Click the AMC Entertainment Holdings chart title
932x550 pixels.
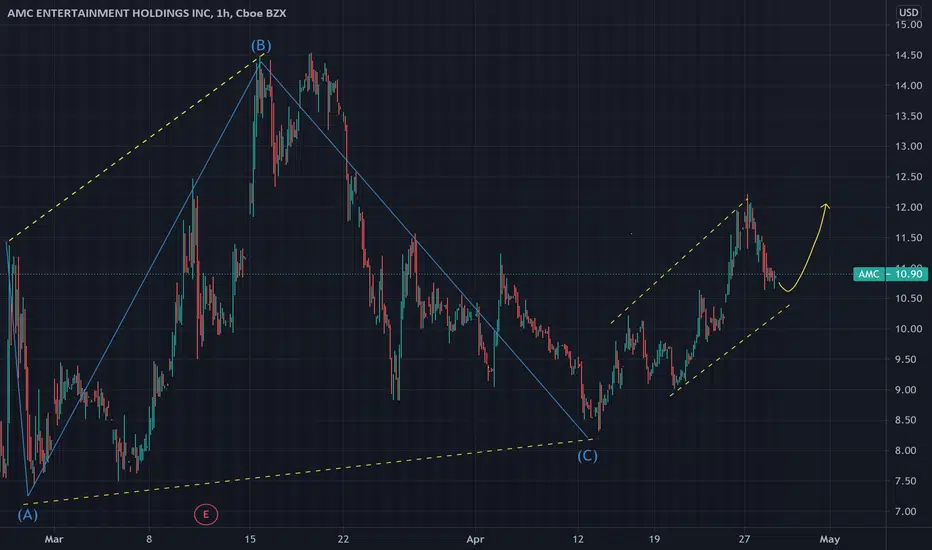tap(147, 12)
